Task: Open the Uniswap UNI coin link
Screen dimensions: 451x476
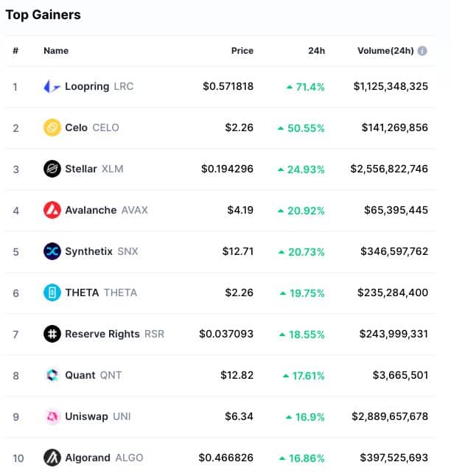Action: (x=97, y=416)
